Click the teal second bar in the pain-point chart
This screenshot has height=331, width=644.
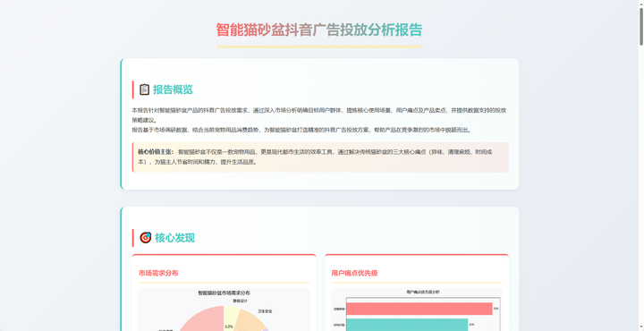tap(407, 325)
